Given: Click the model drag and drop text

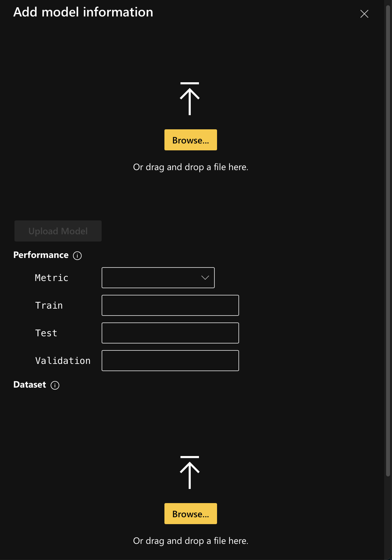Looking at the screenshot, I should pos(190,167).
